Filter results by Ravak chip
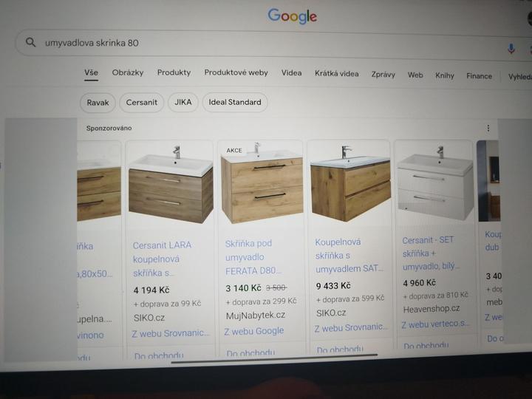This screenshot has width=532, height=399. [98, 103]
